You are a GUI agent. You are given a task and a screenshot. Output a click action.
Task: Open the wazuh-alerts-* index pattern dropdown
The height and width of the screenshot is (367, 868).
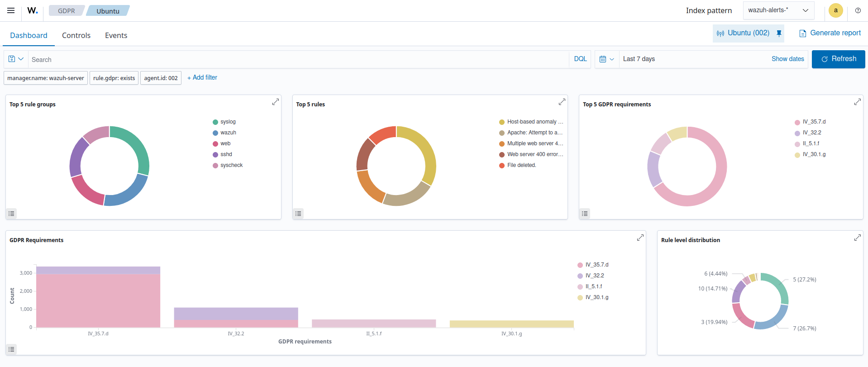(x=778, y=10)
